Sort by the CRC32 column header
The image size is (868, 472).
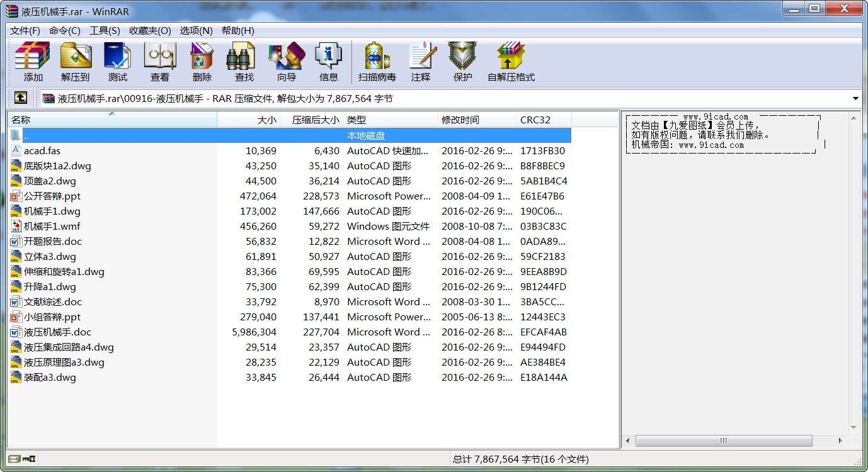point(544,120)
